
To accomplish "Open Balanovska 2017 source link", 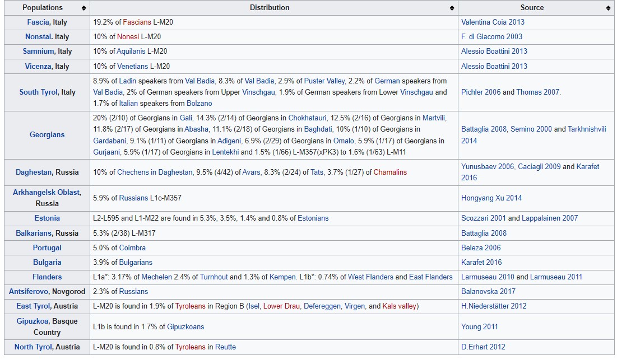I will click(x=488, y=292).
